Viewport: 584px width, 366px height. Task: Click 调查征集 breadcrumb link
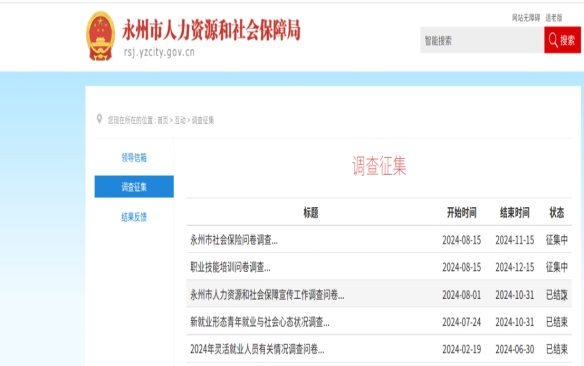pyautogui.click(x=203, y=120)
